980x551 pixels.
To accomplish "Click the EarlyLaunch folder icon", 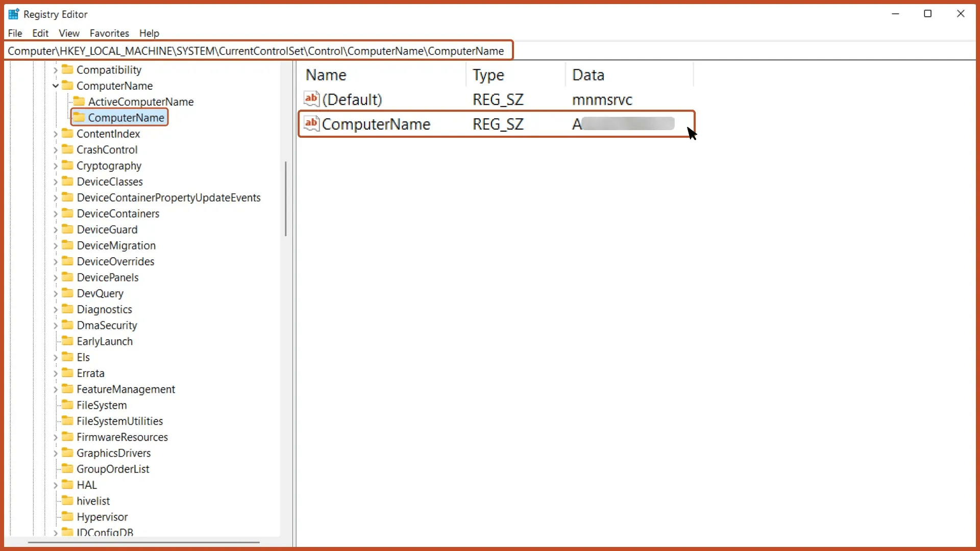I will (x=67, y=341).
